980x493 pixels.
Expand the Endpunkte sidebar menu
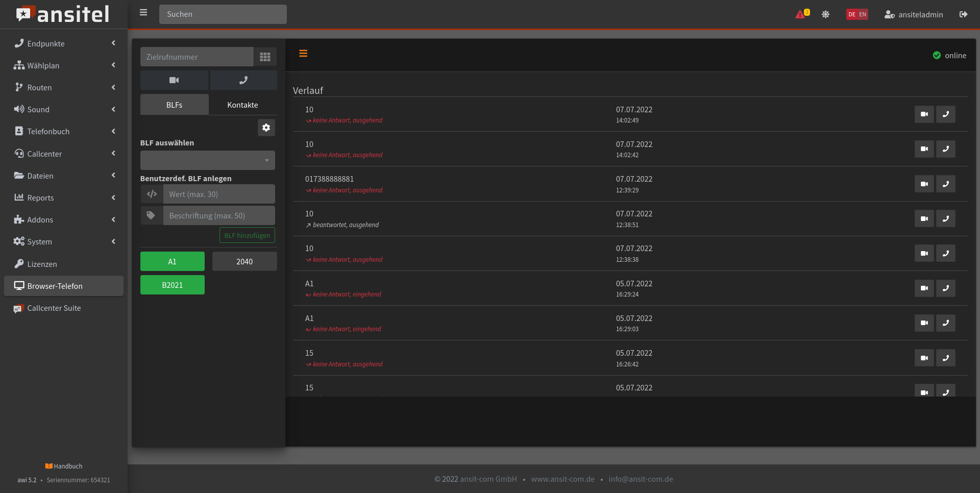pos(64,44)
